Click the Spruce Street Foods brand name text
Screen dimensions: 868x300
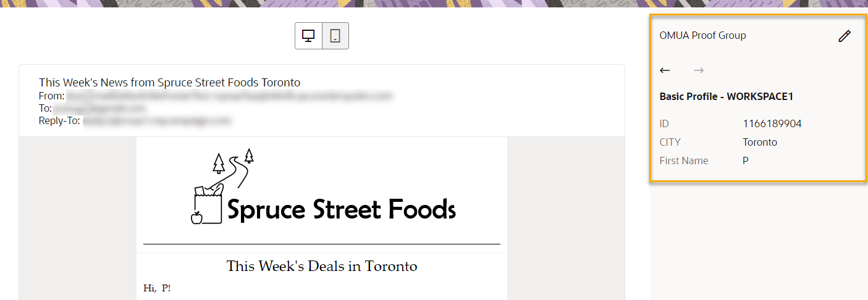tap(341, 210)
